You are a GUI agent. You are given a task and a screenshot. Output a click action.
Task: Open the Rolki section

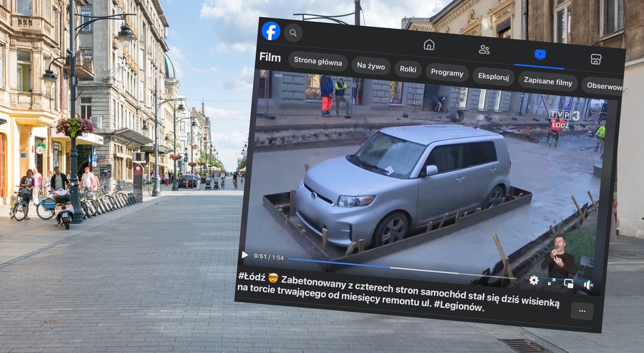coord(408,69)
